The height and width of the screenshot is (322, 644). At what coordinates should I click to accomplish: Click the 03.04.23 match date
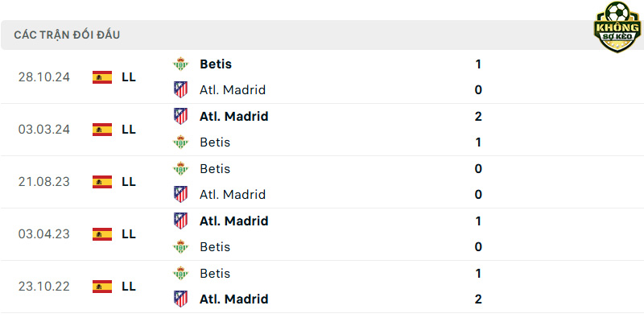(x=44, y=234)
